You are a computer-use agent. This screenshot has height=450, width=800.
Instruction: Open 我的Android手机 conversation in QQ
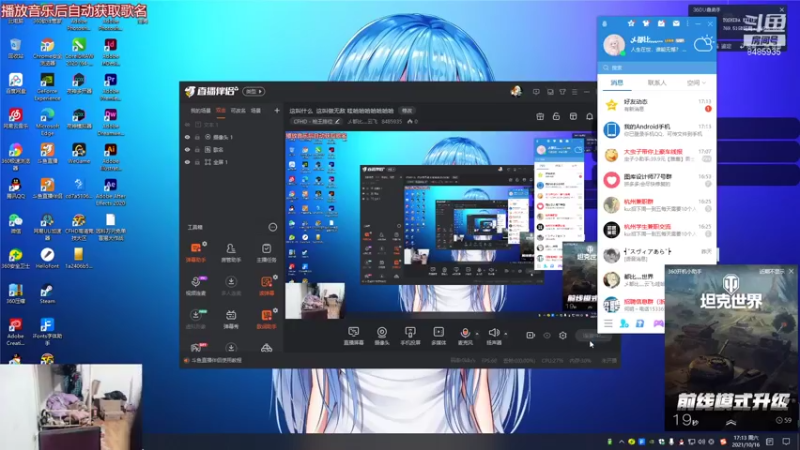tap(657, 130)
